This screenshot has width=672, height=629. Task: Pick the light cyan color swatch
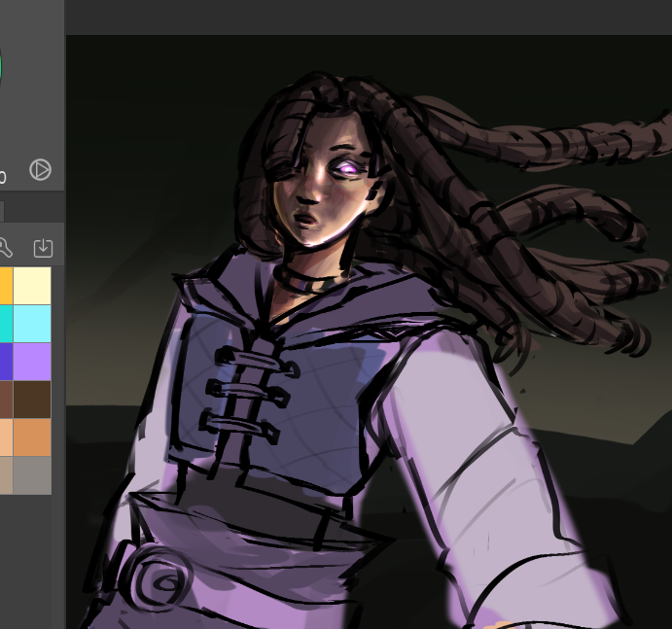point(32,324)
